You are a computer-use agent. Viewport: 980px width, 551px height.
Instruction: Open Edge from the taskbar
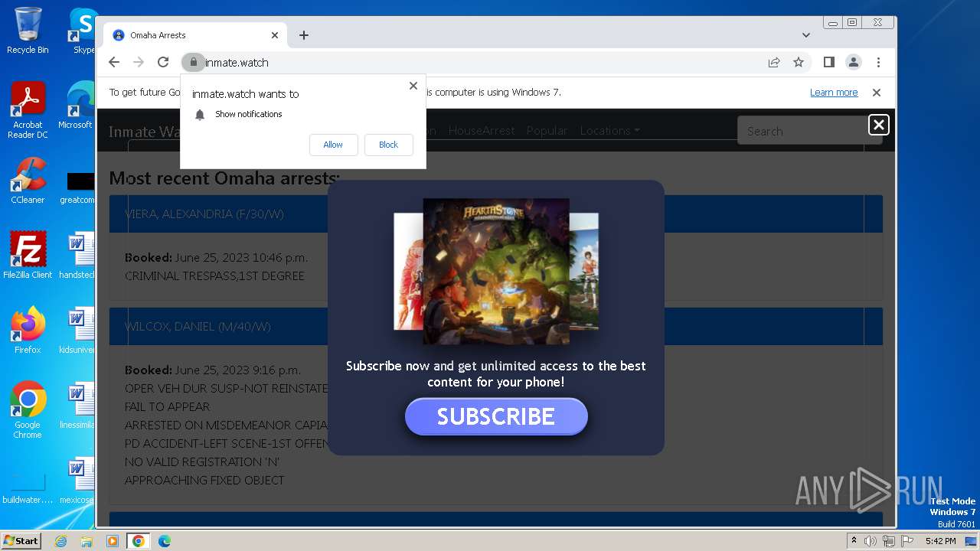(165, 541)
